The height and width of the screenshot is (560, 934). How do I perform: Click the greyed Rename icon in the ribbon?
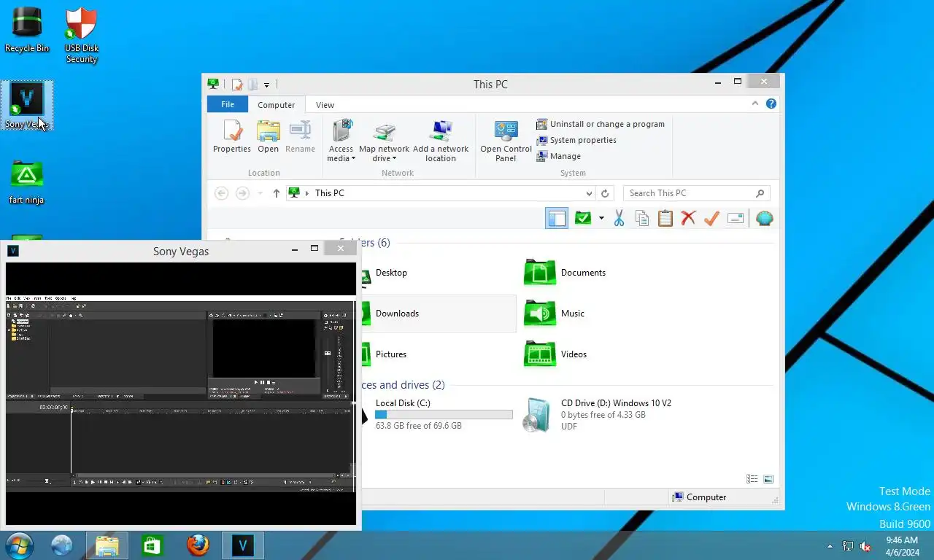(300, 137)
